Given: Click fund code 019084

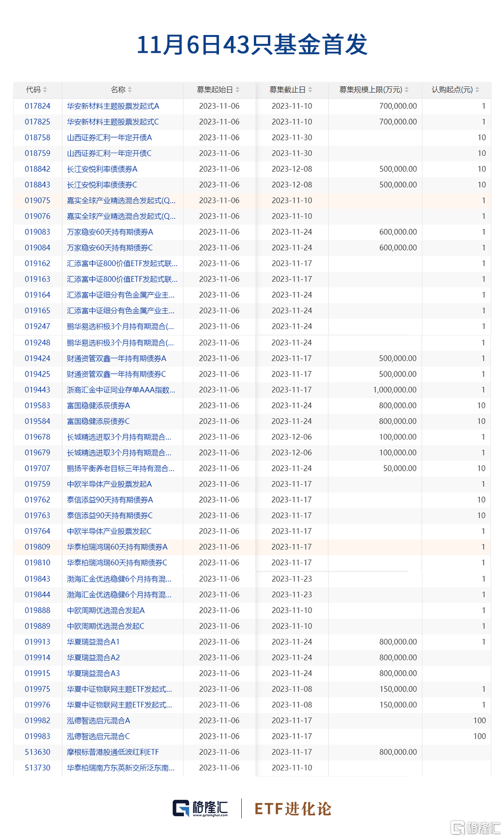Looking at the screenshot, I should (x=37, y=248).
